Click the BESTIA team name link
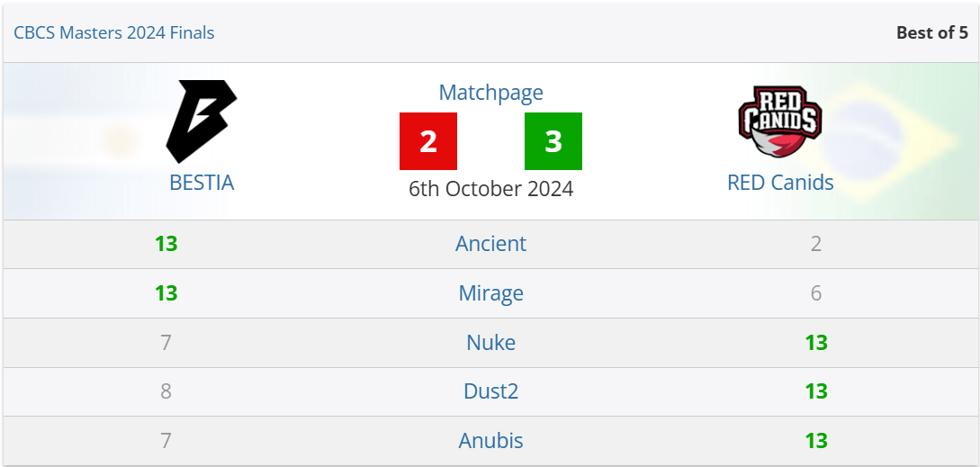Image resolution: width=980 pixels, height=467 pixels. click(x=202, y=183)
